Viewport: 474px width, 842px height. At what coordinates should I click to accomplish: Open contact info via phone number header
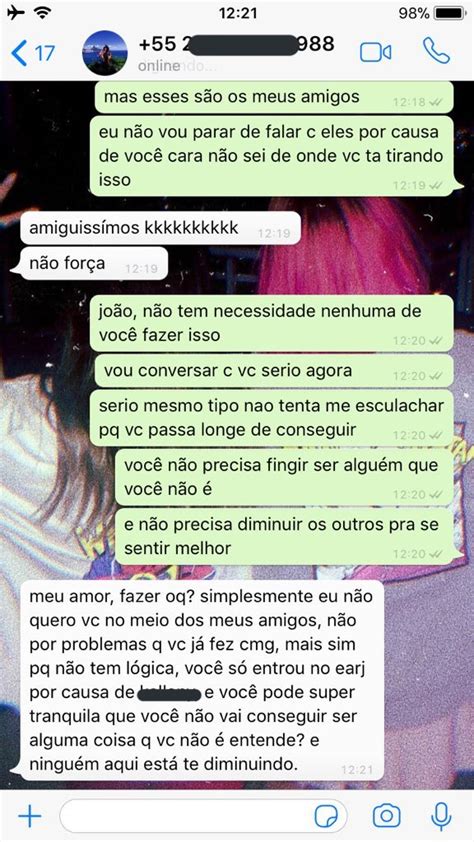pyautogui.click(x=236, y=44)
